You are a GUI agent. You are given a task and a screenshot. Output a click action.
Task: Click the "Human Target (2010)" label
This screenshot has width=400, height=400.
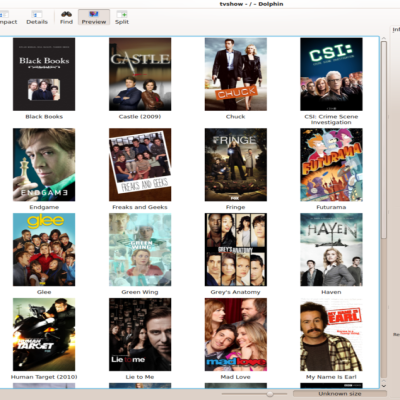[x=44, y=377]
